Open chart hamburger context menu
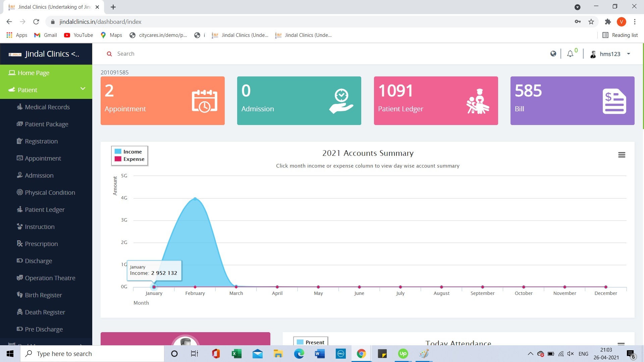This screenshot has height=362, width=644. (622, 155)
